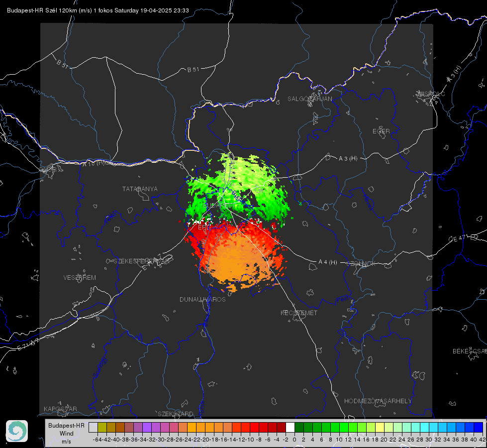
Task: Select the bright red swatch between -10 and -8
Action: click(x=254, y=427)
